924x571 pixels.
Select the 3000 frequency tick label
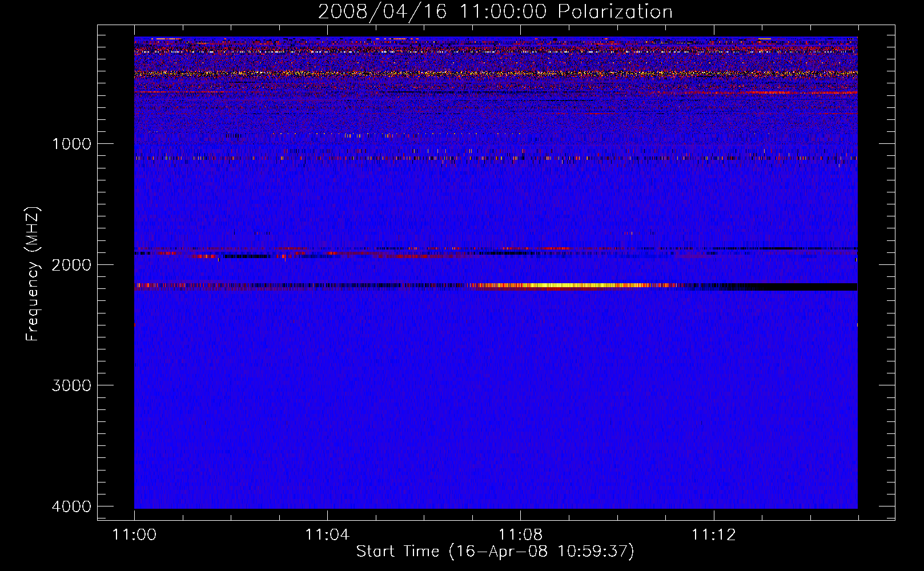click(x=71, y=385)
